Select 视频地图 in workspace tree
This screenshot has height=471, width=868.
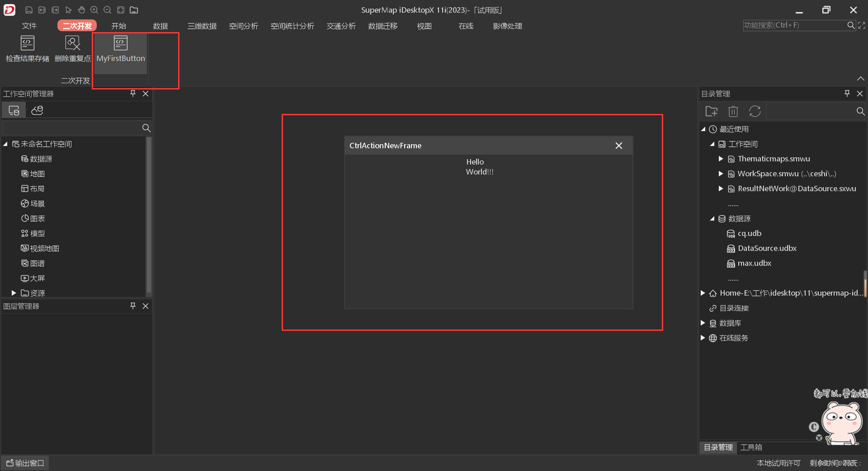pyautogui.click(x=40, y=248)
